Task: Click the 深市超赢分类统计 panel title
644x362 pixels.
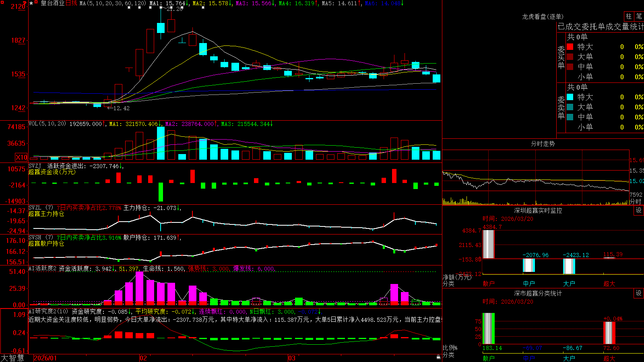Action: click(538, 293)
